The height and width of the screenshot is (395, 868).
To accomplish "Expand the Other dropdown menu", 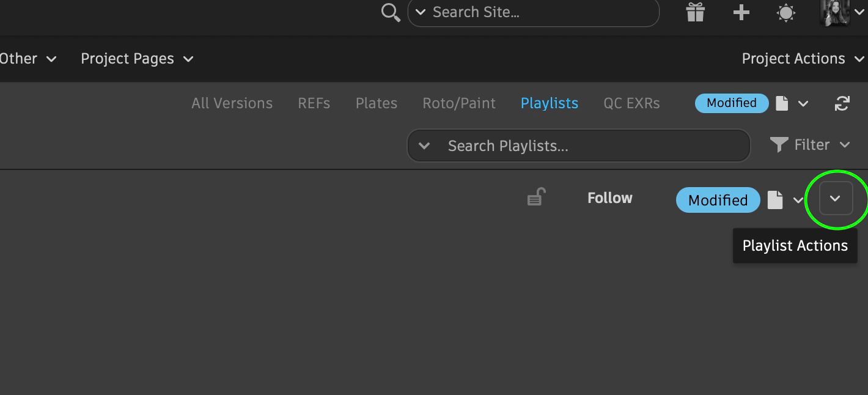I will point(28,59).
